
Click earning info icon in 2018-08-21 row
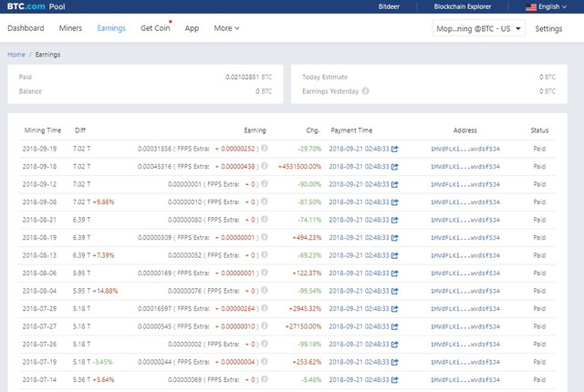click(265, 219)
